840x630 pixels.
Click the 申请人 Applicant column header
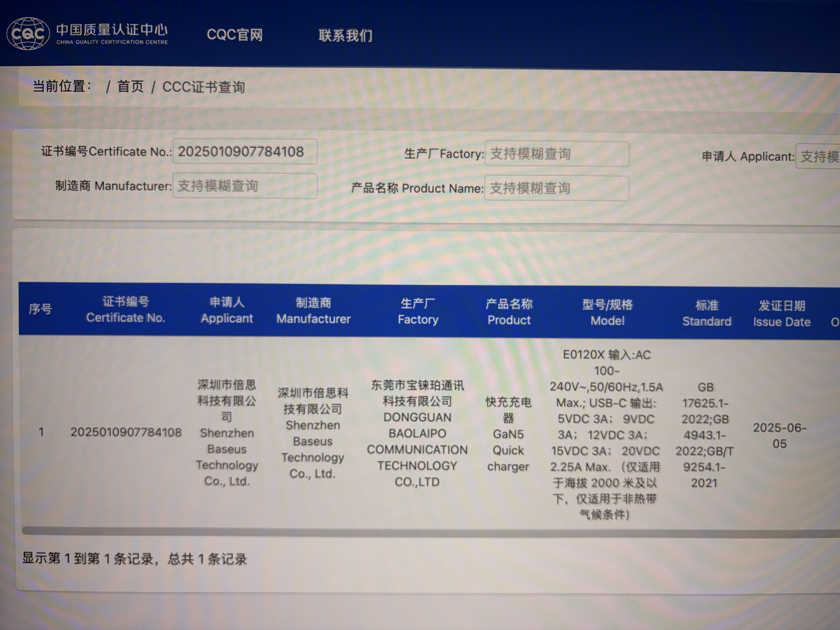(x=227, y=310)
